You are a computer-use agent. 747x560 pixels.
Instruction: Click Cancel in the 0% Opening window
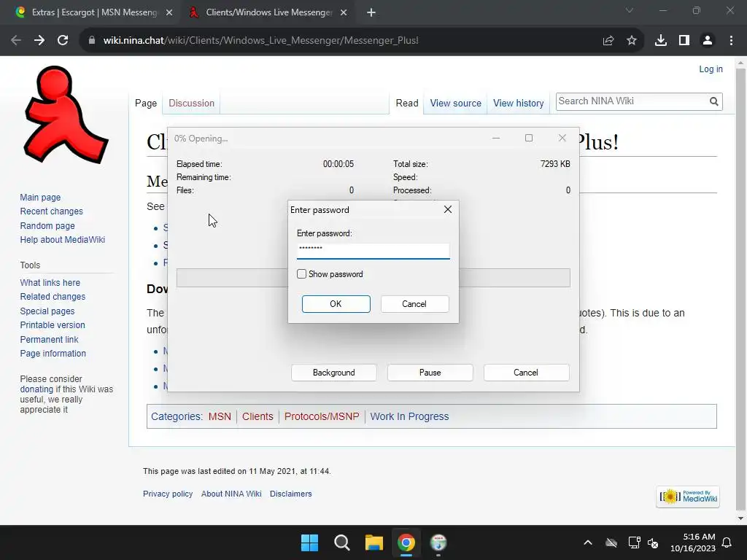pos(526,373)
